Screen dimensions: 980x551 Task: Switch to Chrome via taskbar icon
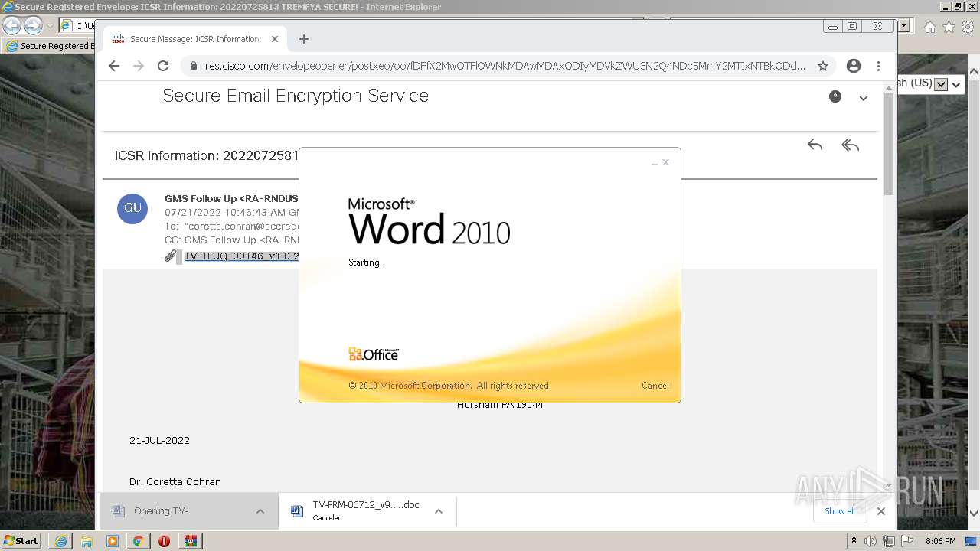[139, 540]
